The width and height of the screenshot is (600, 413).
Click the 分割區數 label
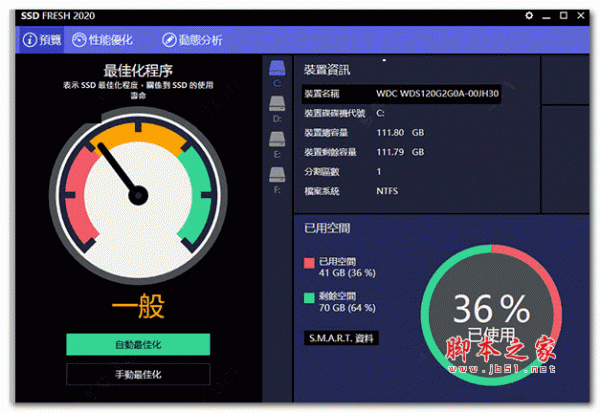[x=322, y=171]
